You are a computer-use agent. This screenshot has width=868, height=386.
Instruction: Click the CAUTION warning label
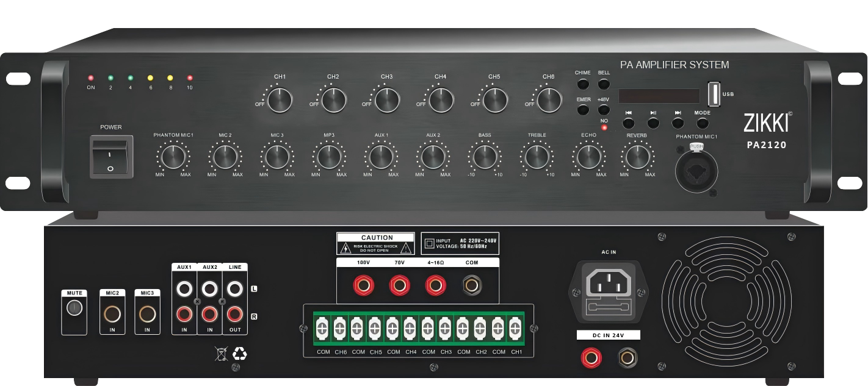[x=377, y=243]
